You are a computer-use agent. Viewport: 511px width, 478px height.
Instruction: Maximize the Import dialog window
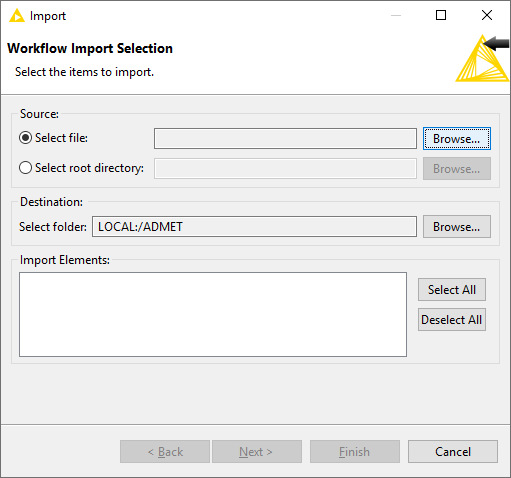441,15
